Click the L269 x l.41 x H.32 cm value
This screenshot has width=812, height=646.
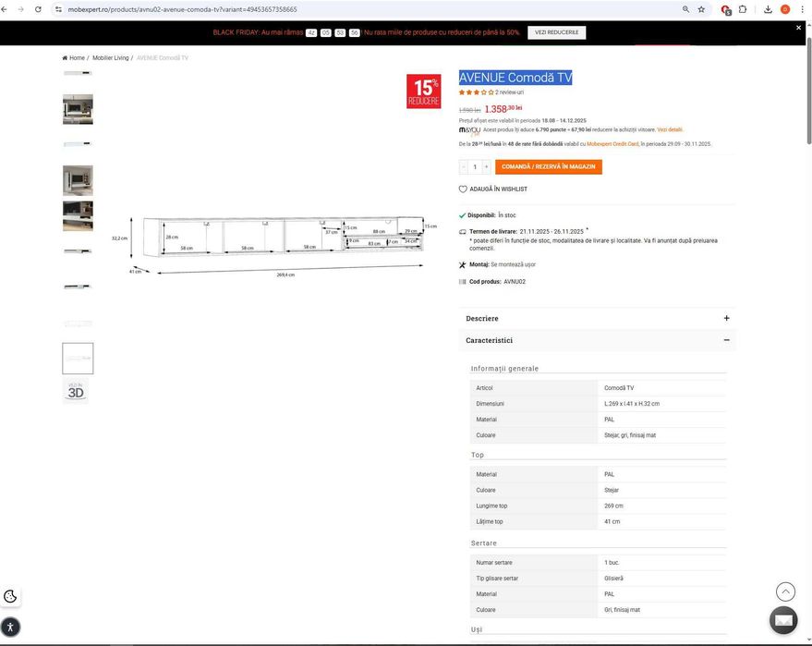point(632,404)
